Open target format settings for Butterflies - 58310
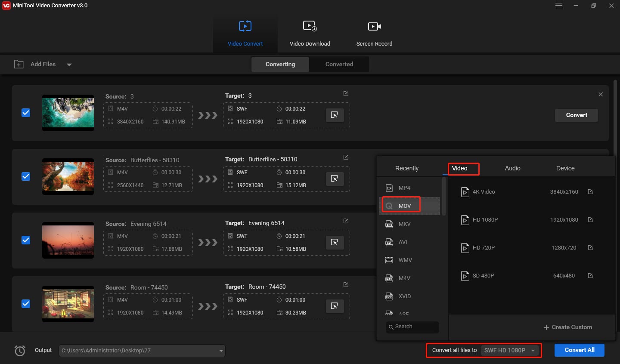620x364 pixels. [x=335, y=179]
